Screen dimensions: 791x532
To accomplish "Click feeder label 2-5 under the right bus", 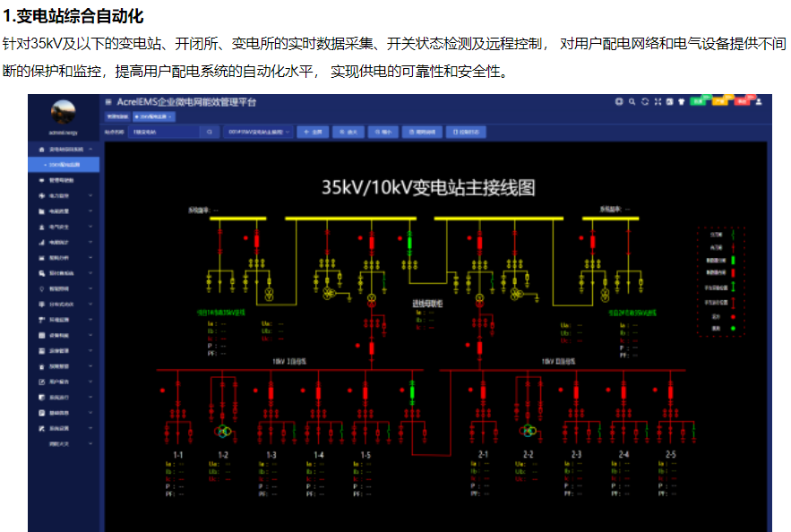I will click(x=670, y=455).
